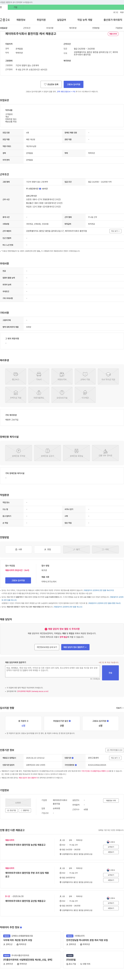Click the 고용24 logo
124x980 pixels.
(5, 20)
